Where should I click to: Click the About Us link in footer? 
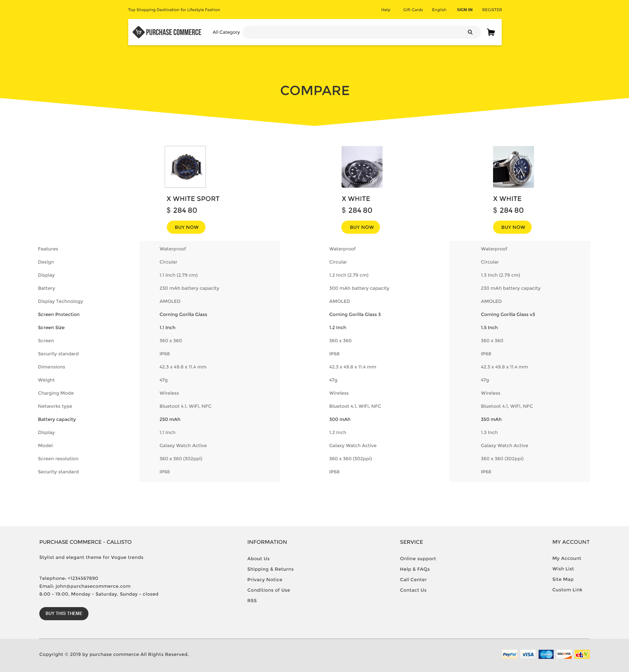258,559
